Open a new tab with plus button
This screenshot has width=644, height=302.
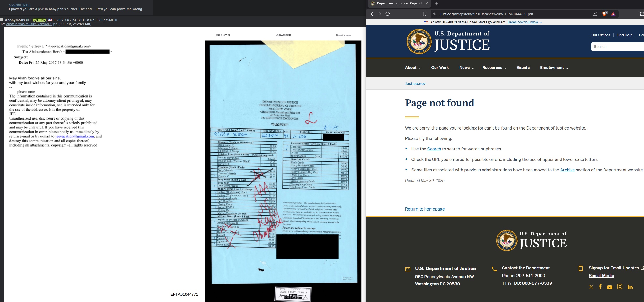coord(437,3)
